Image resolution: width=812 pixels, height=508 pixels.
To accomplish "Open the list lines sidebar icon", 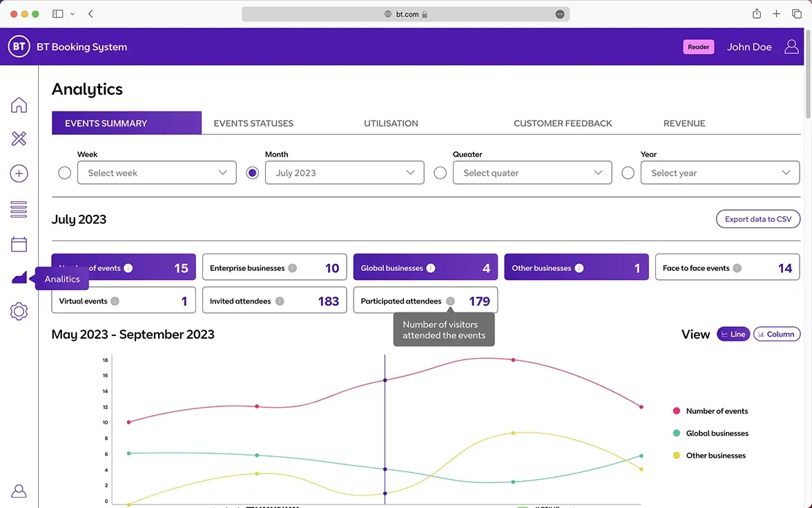I will (19, 209).
